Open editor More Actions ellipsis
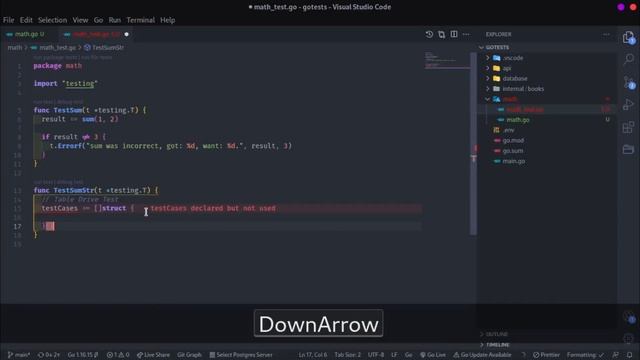 point(466,34)
